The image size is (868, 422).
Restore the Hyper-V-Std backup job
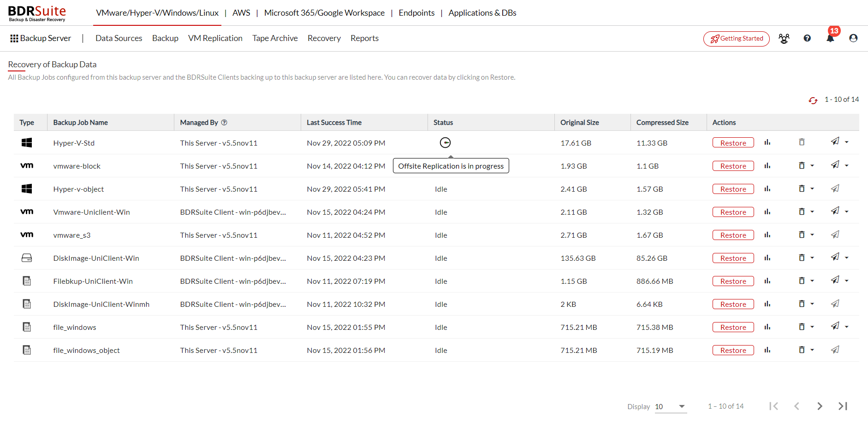click(733, 143)
